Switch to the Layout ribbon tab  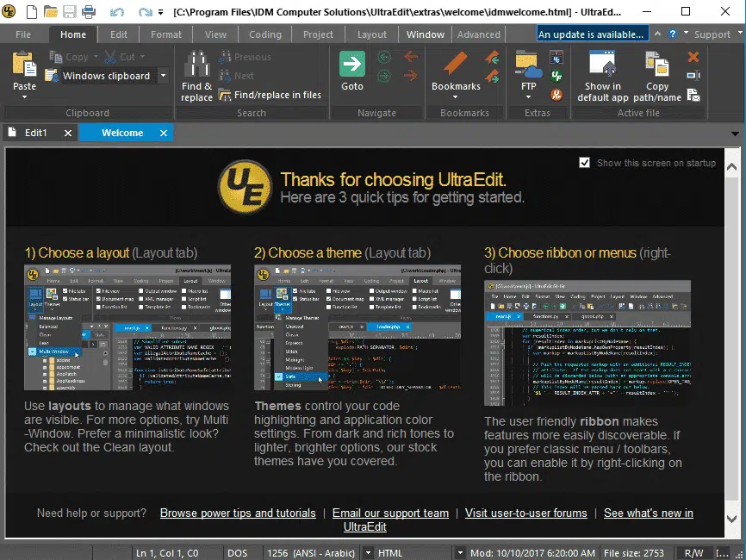[x=371, y=34]
